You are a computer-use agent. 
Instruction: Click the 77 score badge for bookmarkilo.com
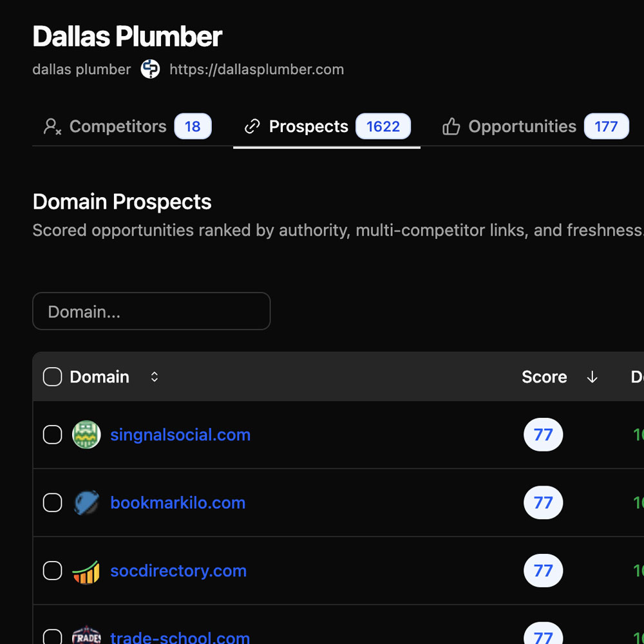pos(543,503)
